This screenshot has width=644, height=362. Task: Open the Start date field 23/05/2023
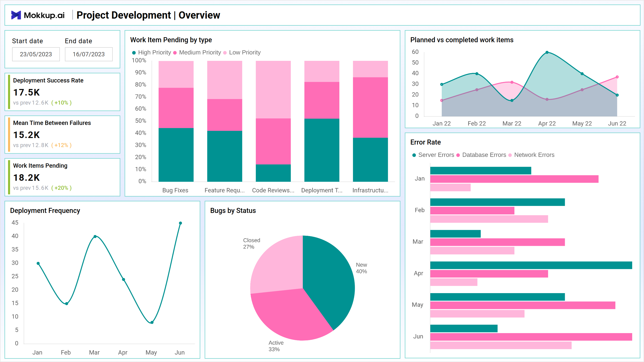click(36, 54)
